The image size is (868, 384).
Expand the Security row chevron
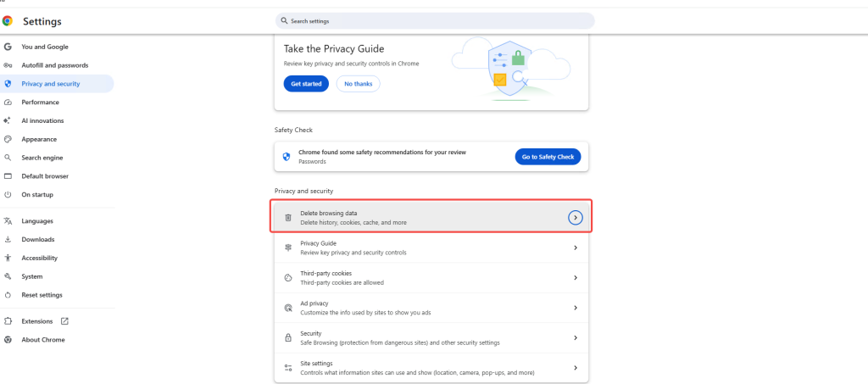(x=576, y=337)
